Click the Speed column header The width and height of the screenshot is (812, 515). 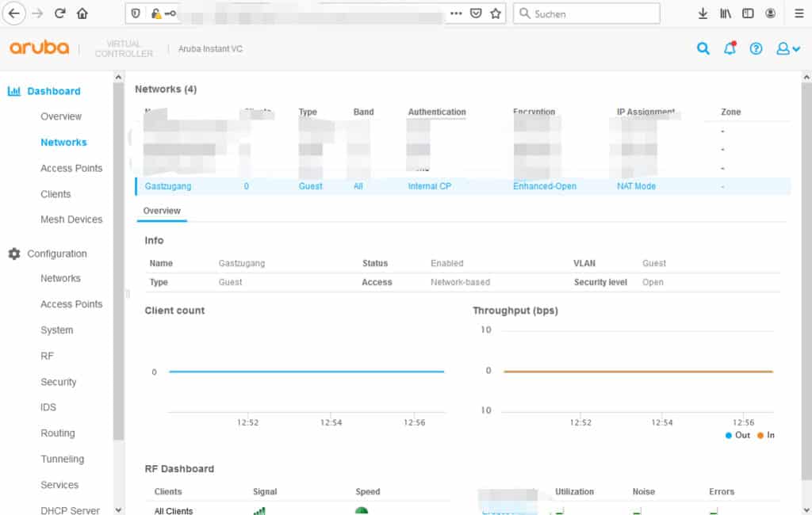click(368, 492)
